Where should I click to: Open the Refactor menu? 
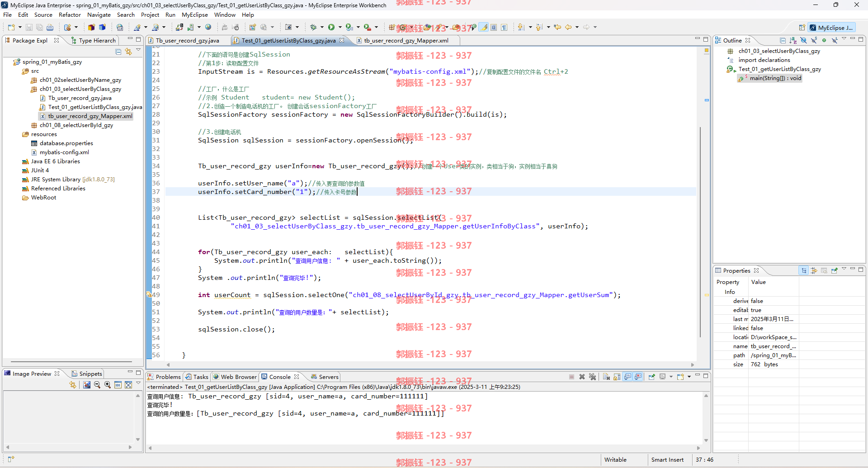point(70,14)
